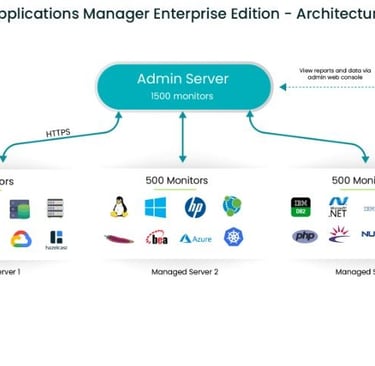Viewport: 375px width, 366px height.
Task: Select the Microsoft .NET icon
Action: tap(338, 207)
